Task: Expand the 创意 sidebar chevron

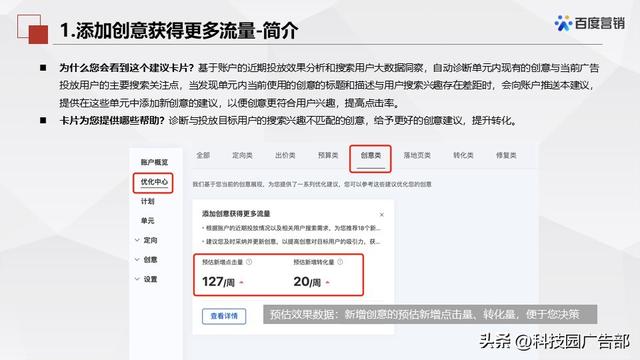Action: [137, 260]
